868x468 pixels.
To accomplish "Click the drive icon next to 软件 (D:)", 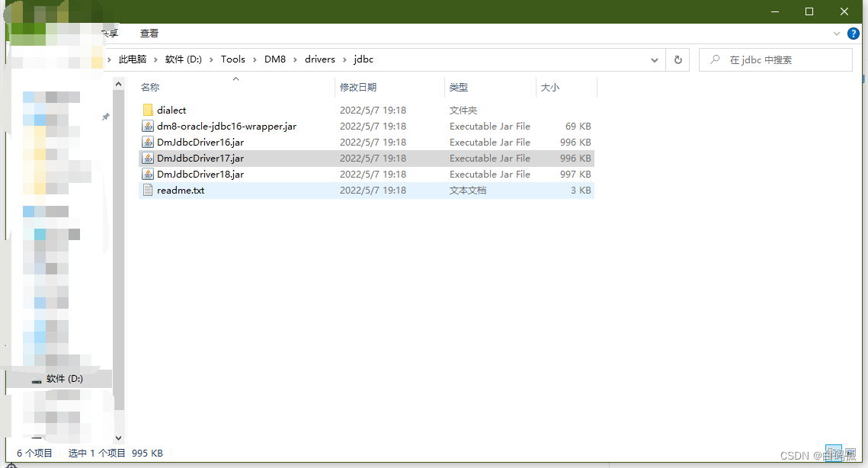I will coord(37,380).
